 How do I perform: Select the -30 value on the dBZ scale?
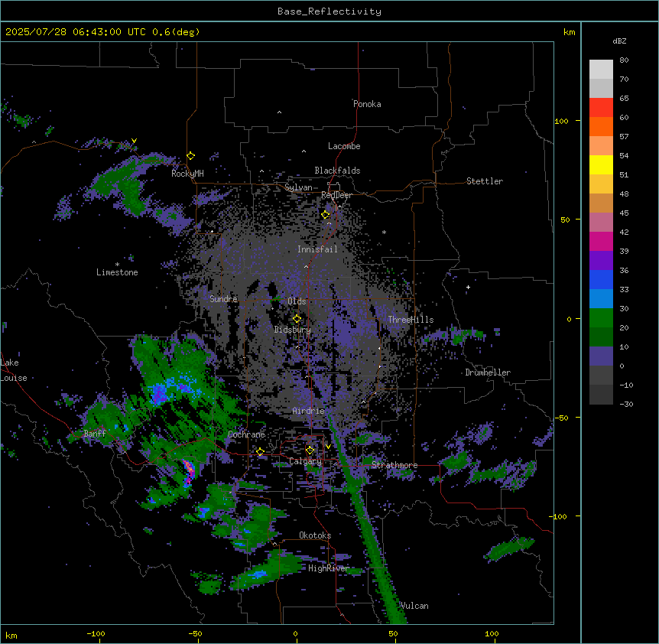[626, 404]
